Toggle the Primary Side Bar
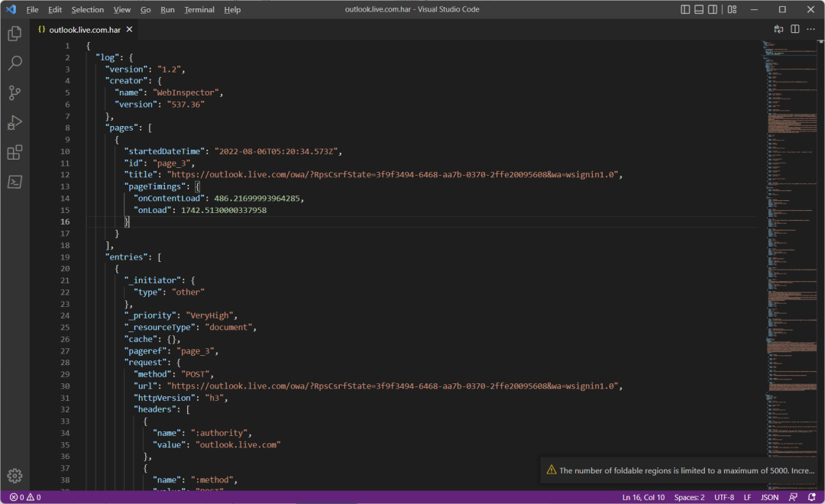 coord(685,9)
